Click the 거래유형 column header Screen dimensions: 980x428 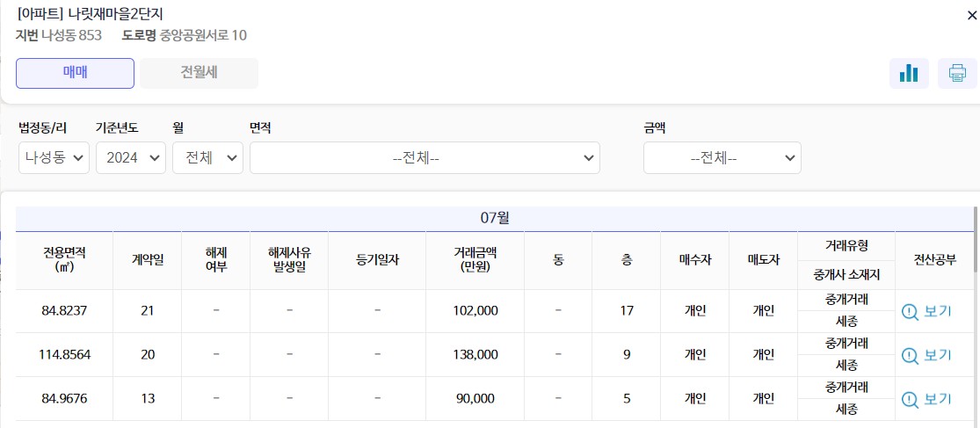(846, 245)
